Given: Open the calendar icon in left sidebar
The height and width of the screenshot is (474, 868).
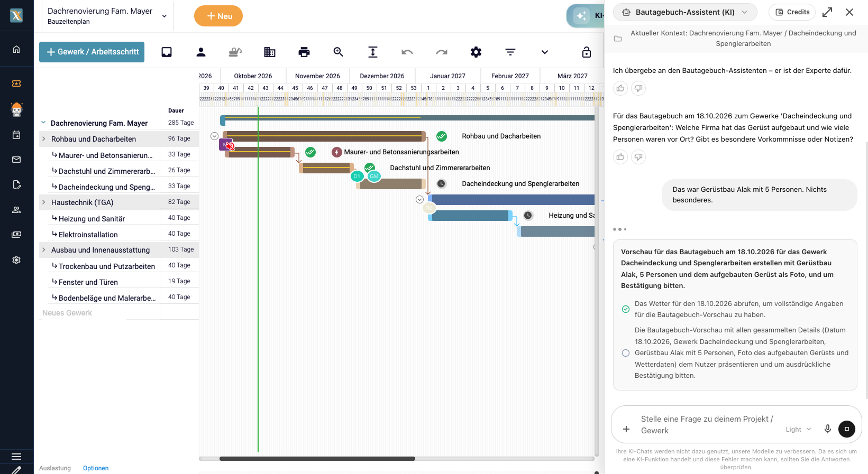Looking at the screenshot, I should pyautogui.click(x=16, y=135).
